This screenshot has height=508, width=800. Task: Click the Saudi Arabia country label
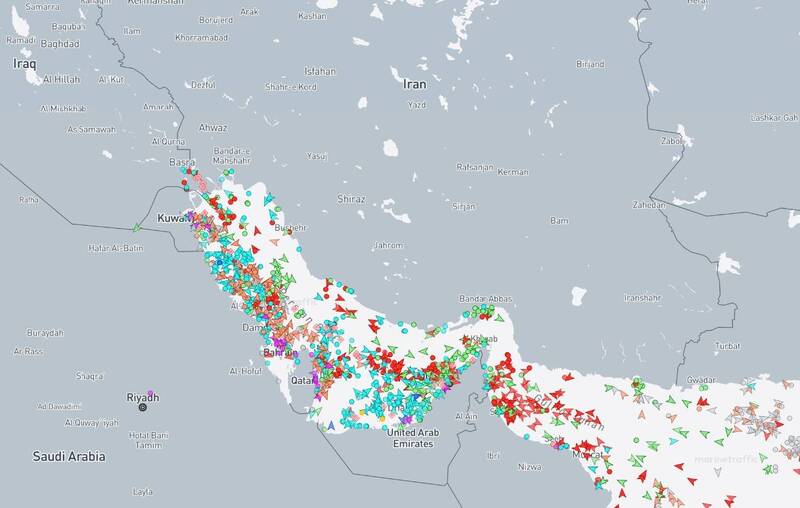69,456
